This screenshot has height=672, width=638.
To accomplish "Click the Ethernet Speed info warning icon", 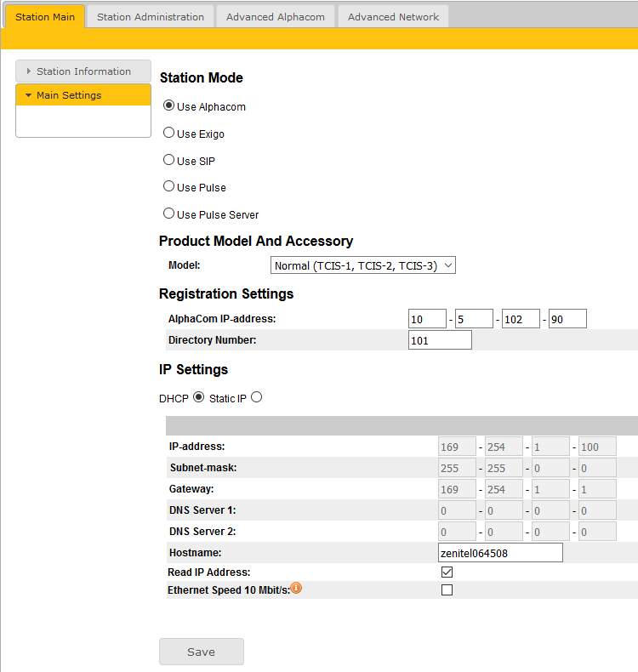I will point(296,588).
